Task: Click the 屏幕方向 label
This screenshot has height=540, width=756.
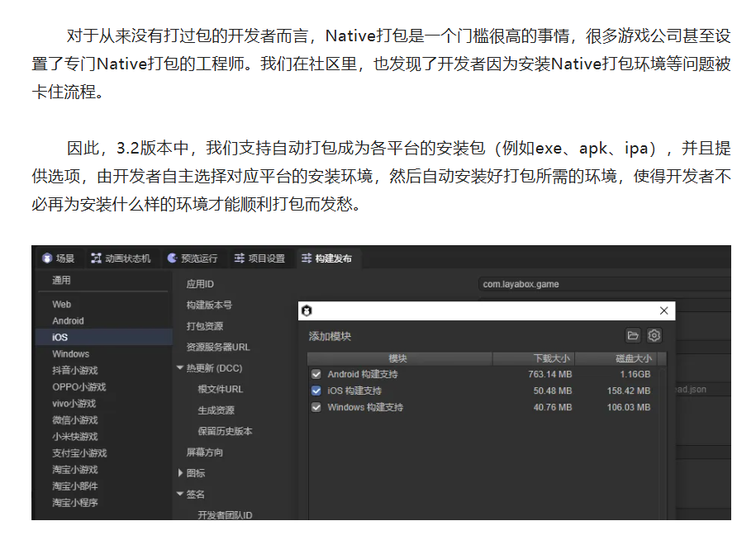Action: [x=205, y=452]
